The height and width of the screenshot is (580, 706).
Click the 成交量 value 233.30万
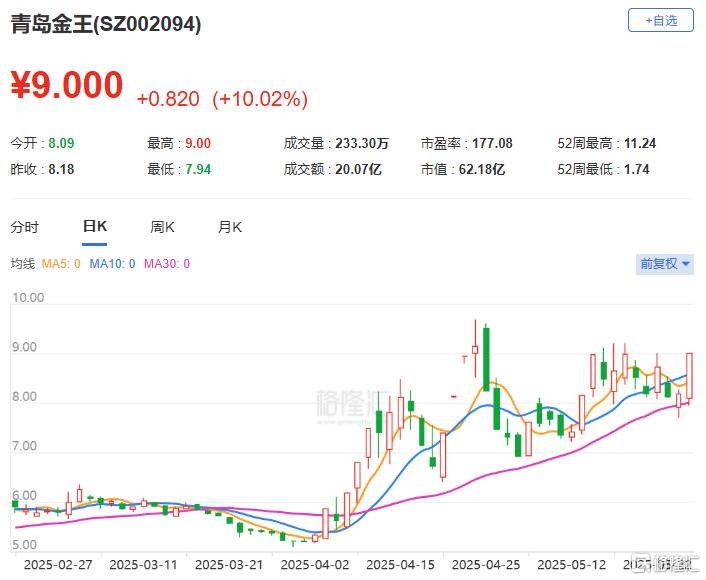tap(362, 143)
